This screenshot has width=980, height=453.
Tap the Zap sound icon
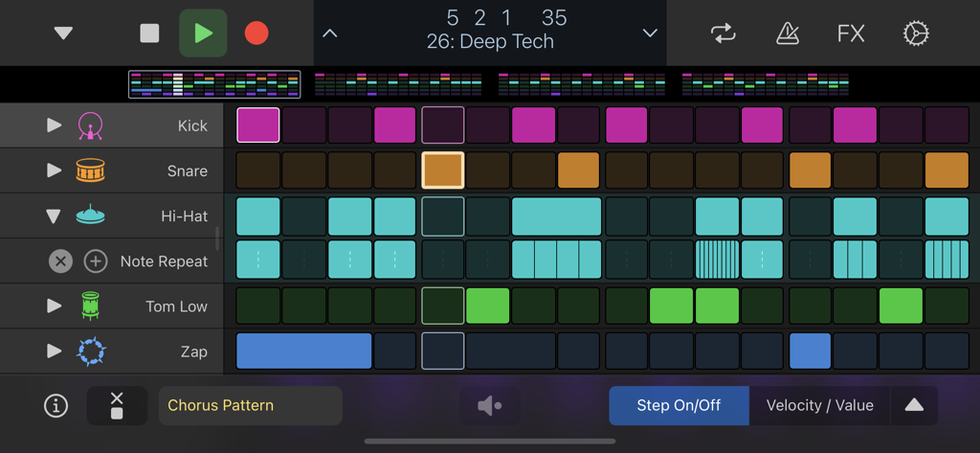[91, 351]
